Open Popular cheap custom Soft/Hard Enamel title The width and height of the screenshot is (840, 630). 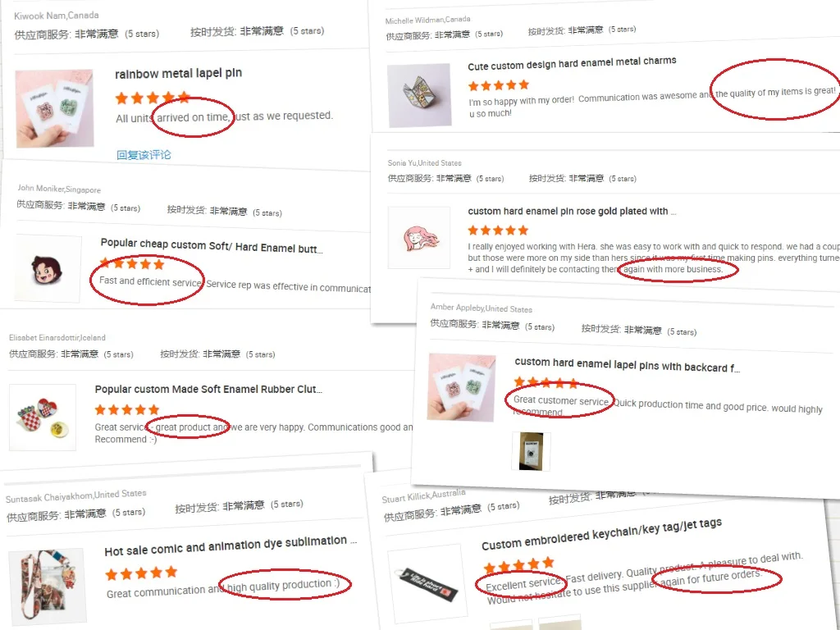pos(212,245)
